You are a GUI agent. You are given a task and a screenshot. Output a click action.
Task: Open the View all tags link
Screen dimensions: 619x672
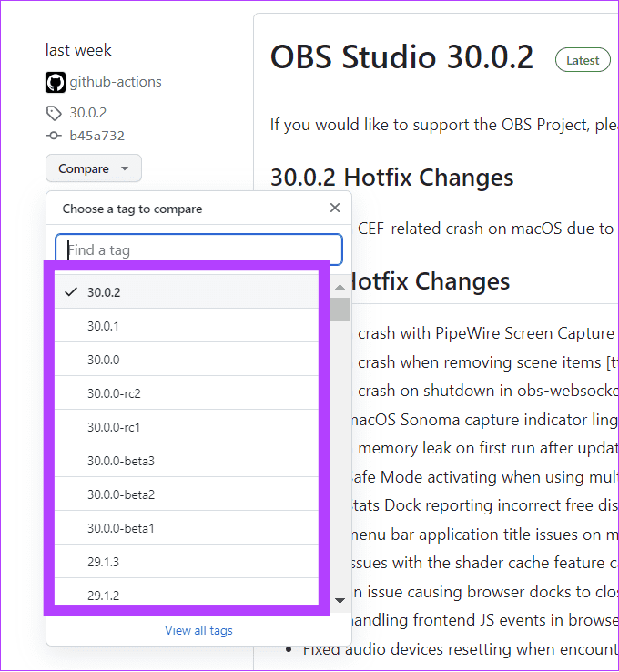pyautogui.click(x=198, y=630)
